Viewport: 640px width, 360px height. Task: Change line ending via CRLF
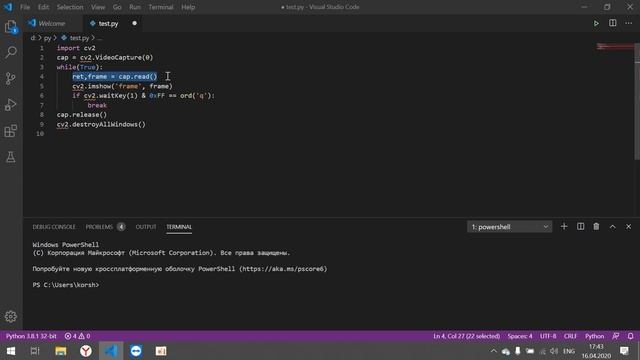(570, 336)
